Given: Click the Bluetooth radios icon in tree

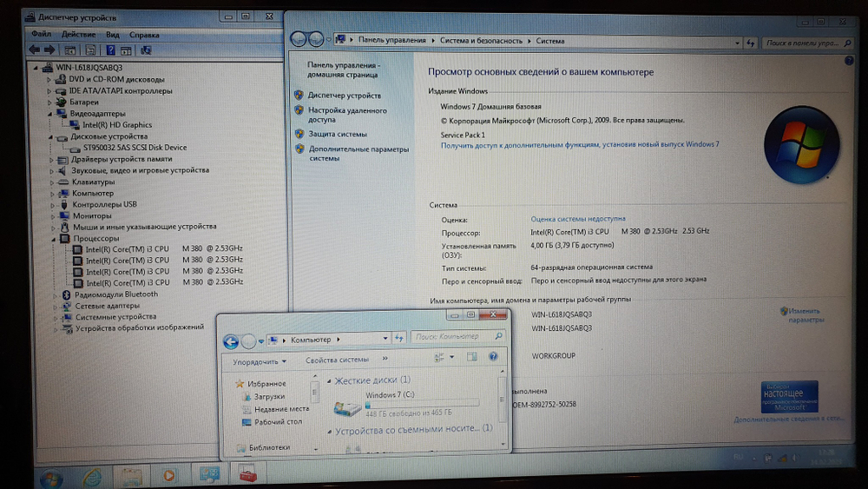Looking at the screenshot, I should pos(67,294).
